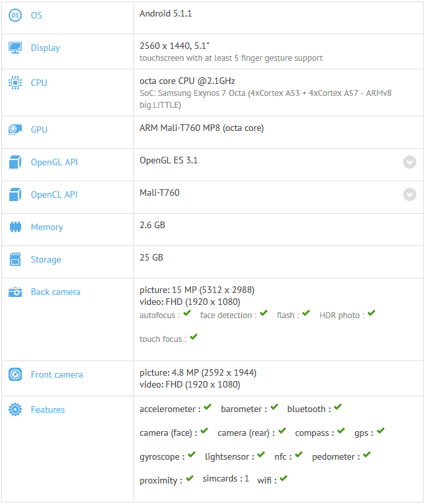Click the autofocus green checkmark
425x504 pixels.
[x=188, y=314]
